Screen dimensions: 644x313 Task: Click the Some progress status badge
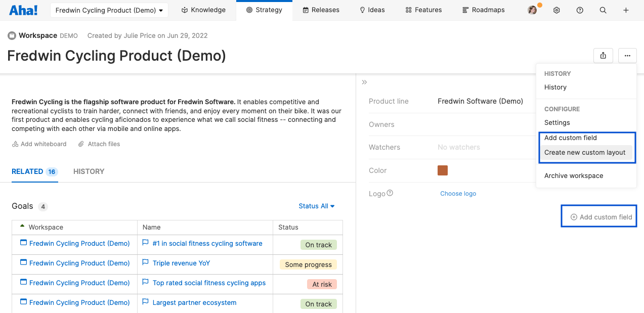(x=308, y=265)
